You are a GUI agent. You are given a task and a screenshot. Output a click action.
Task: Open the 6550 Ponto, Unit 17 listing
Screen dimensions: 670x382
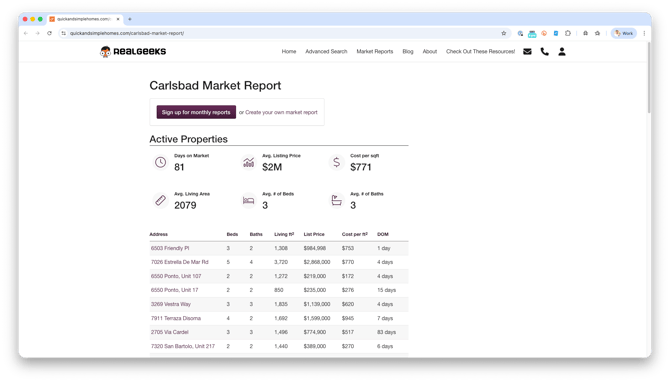[x=174, y=290]
